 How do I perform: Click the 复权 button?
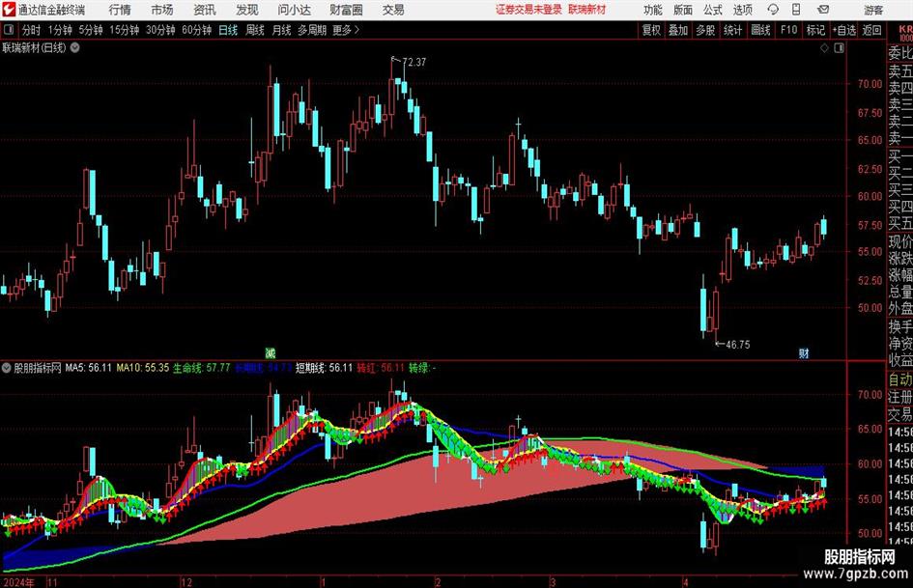click(651, 30)
